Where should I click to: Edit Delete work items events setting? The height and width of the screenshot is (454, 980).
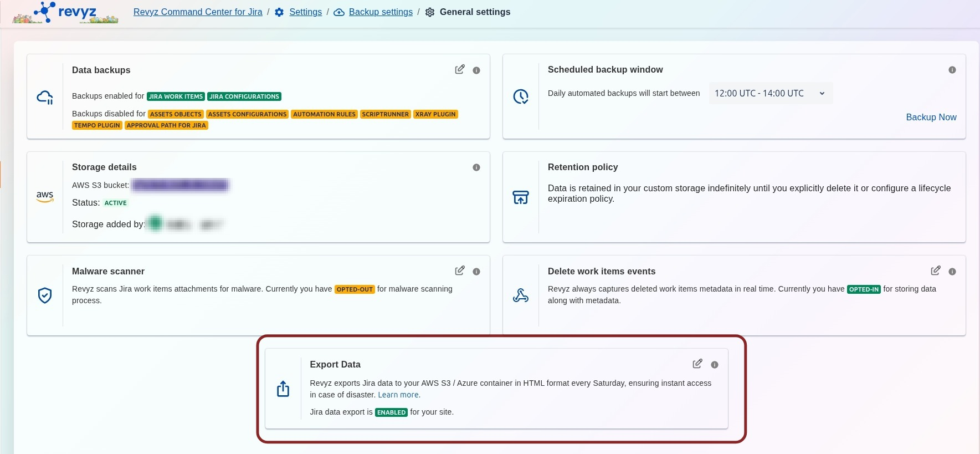point(935,271)
